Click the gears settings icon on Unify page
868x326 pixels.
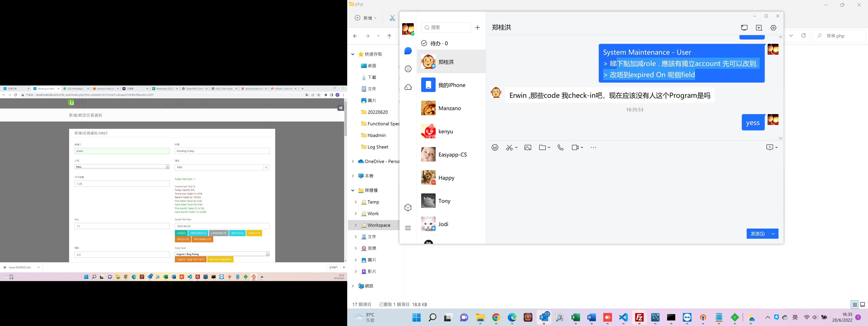(341, 108)
